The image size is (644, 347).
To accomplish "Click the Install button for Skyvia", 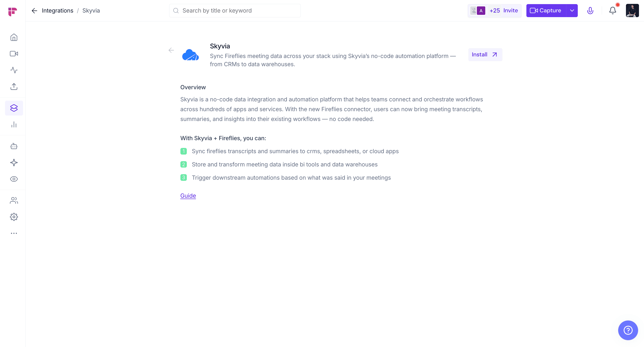I will [485, 55].
